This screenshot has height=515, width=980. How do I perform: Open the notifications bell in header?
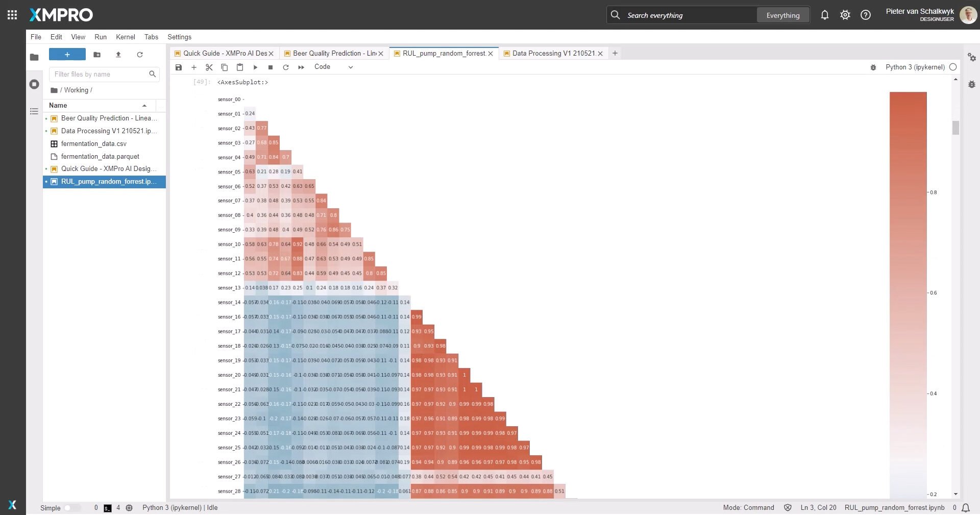824,15
